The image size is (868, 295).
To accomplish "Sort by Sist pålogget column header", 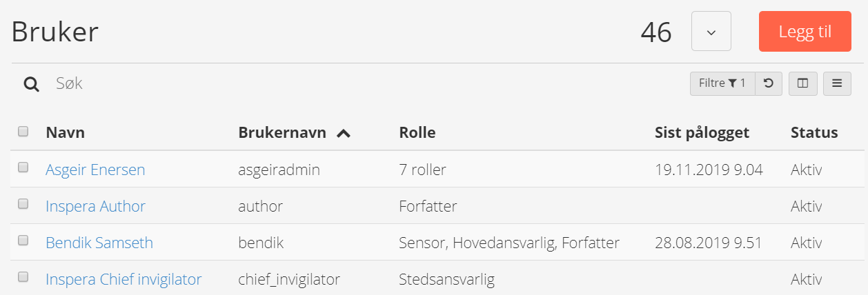I will (702, 132).
